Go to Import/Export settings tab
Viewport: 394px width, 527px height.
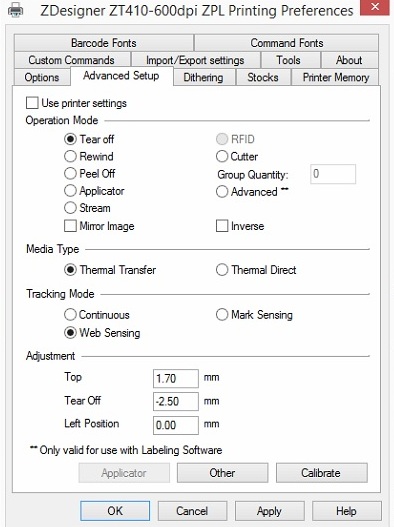point(195,60)
